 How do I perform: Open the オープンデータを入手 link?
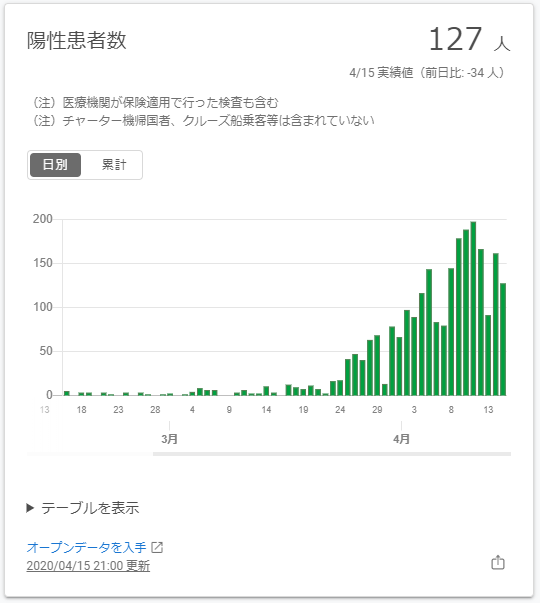coord(86,547)
